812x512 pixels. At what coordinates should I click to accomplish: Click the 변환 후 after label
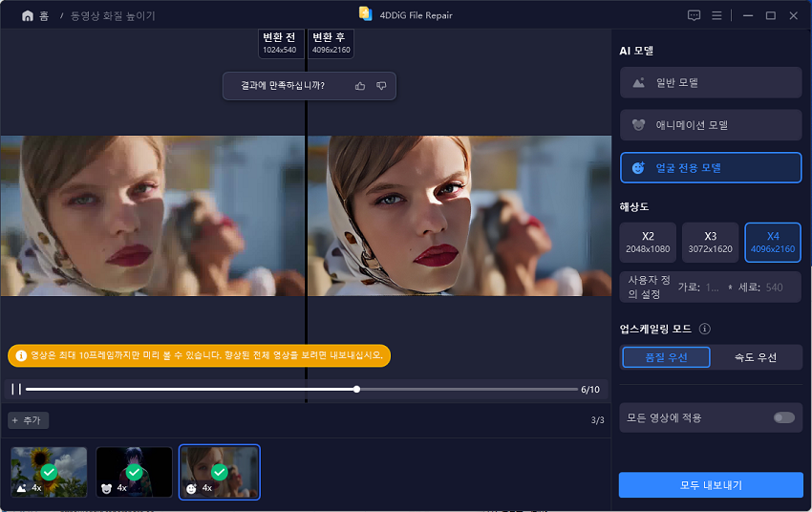331,43
